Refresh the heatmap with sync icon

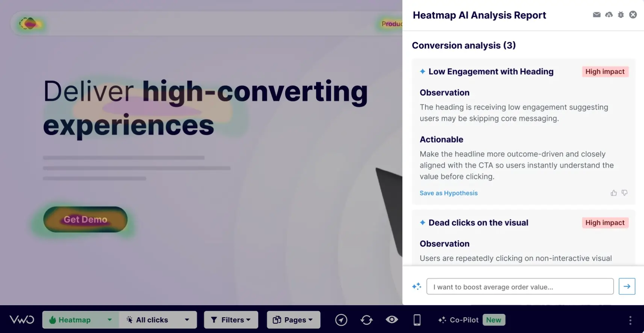(x=366, y=320)
